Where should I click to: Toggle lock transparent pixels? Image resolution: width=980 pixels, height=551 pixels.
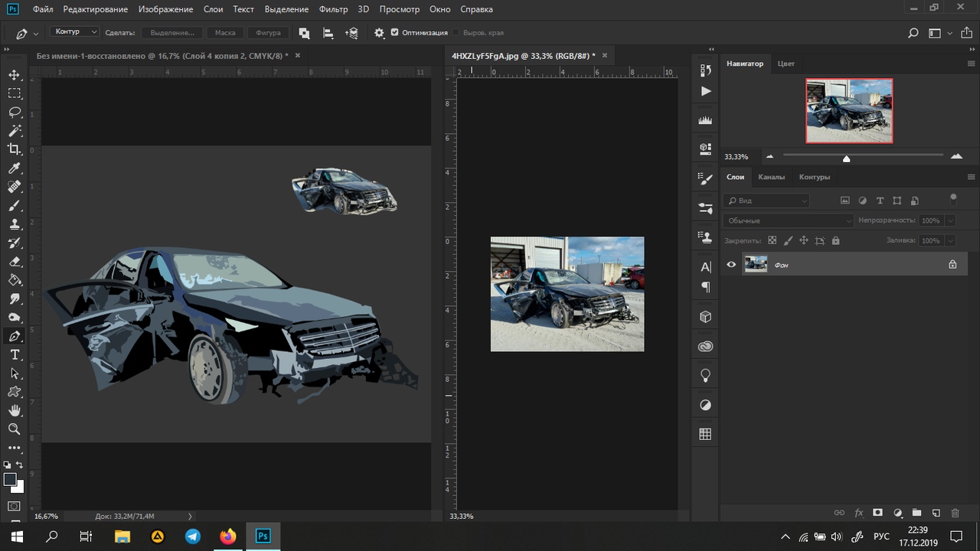(773, 240)
